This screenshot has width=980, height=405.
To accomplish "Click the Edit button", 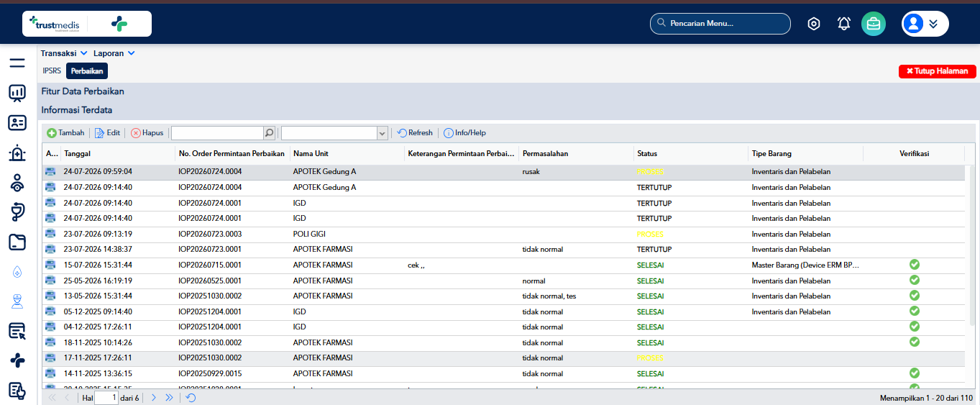I will (107, 133).
